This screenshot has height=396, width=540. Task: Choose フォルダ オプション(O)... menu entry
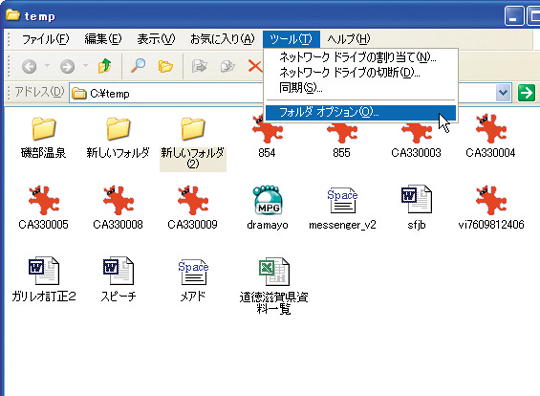[x=361, y=112]
